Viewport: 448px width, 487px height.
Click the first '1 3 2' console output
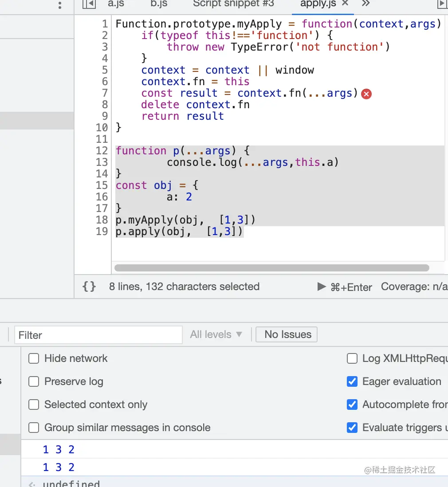pos(59,449)
